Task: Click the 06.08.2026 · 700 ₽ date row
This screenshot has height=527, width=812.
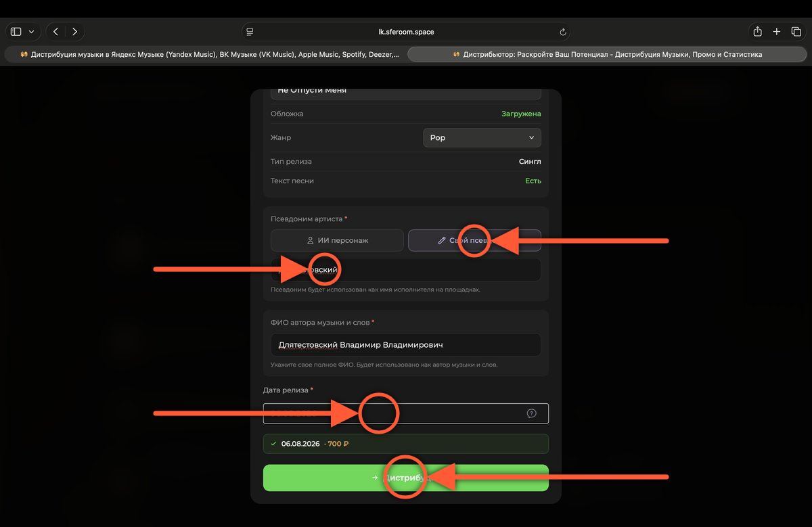Action: coord(406,444)
